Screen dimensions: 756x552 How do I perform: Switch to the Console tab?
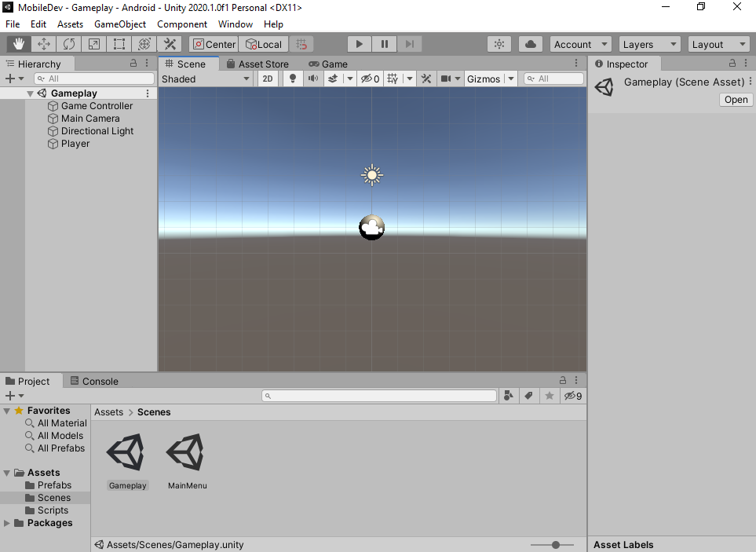pos(94,382)
